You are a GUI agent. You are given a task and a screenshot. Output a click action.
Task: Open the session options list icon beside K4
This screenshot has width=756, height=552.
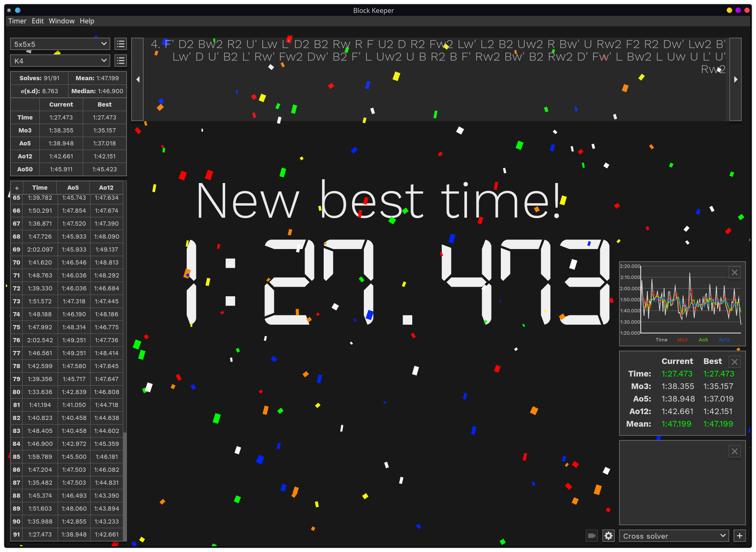(121, 61)
